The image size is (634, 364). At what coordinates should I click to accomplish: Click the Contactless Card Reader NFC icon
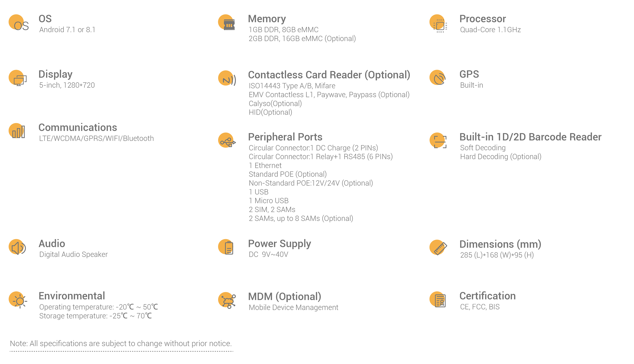click(x=227, y=78)
